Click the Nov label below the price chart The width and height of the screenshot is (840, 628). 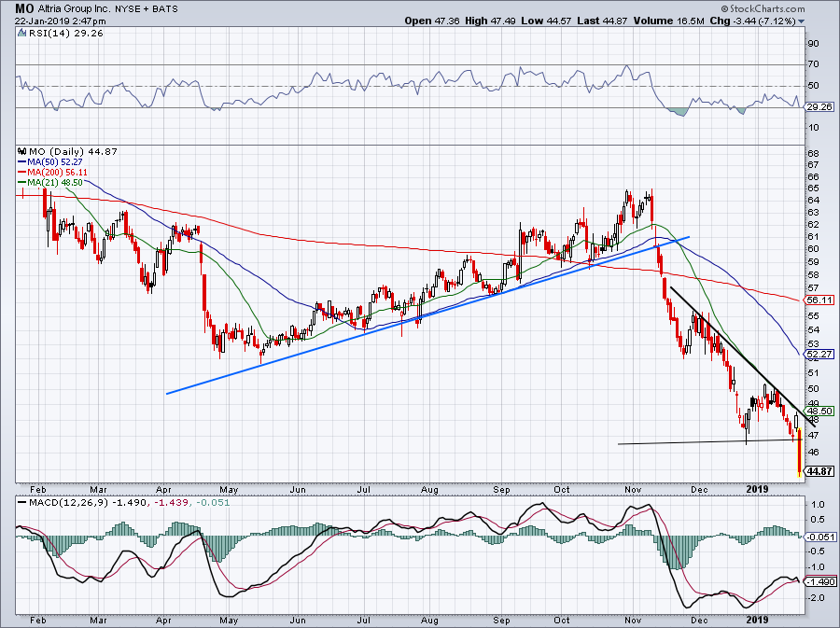[633, 489]
